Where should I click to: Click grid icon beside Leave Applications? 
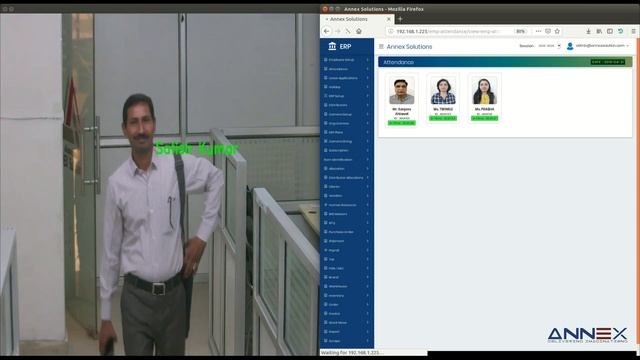click(x=326, y=78)
